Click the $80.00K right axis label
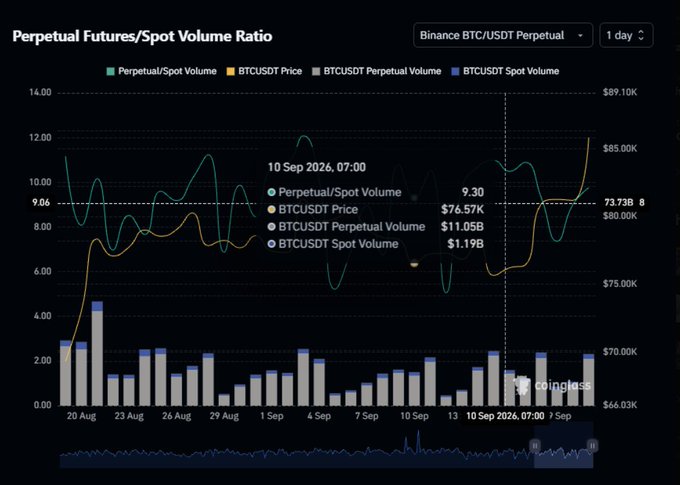Screen dimensions: 680x485 coord(620,216)
